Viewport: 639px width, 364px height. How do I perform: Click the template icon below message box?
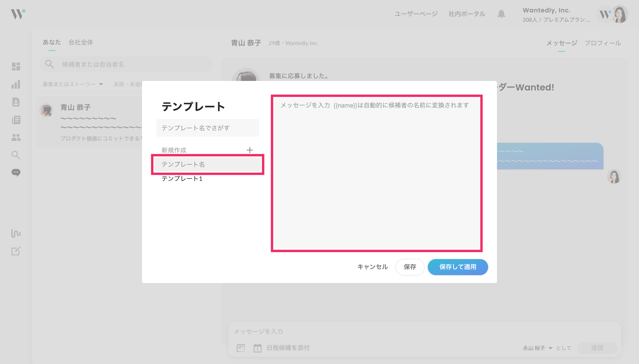(x=241, y=348)
